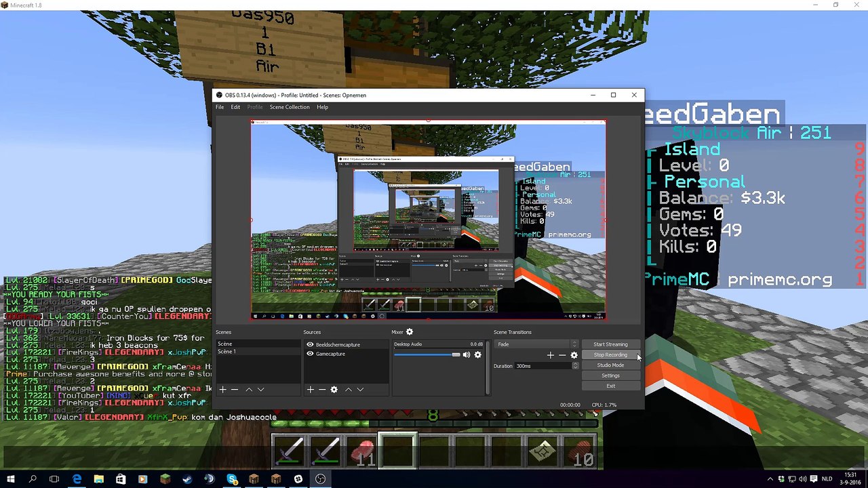Open source properties gear in Sources panel
This screenshot has height=488, width=868.
pos(334,390)
